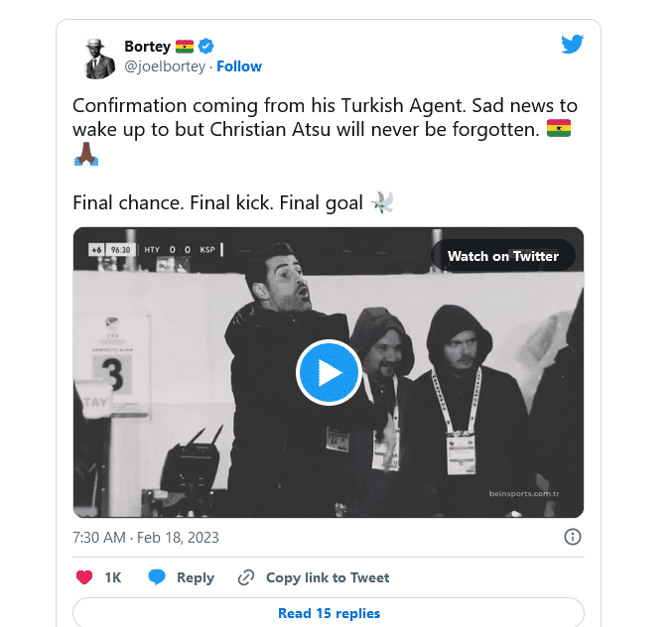
Task: Select Copy link to Tweet text
Action: coord(328,577)
